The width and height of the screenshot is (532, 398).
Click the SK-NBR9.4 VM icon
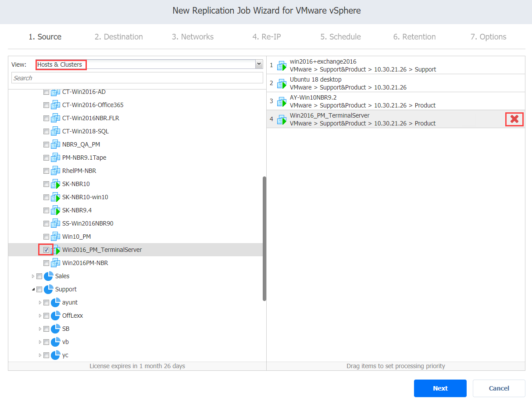pos(55,211)
